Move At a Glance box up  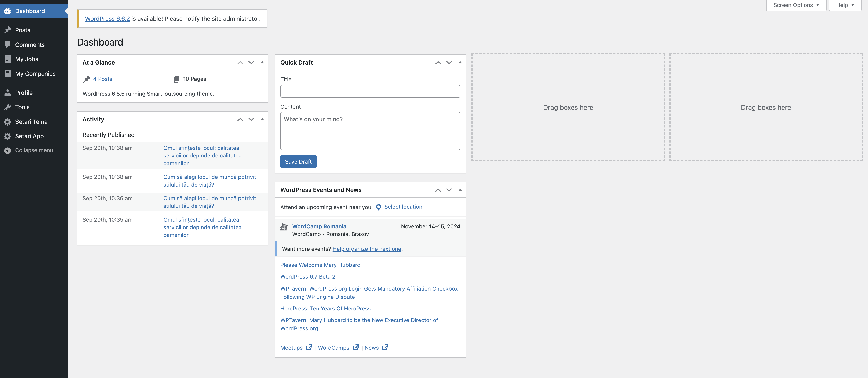click(240, 63)
